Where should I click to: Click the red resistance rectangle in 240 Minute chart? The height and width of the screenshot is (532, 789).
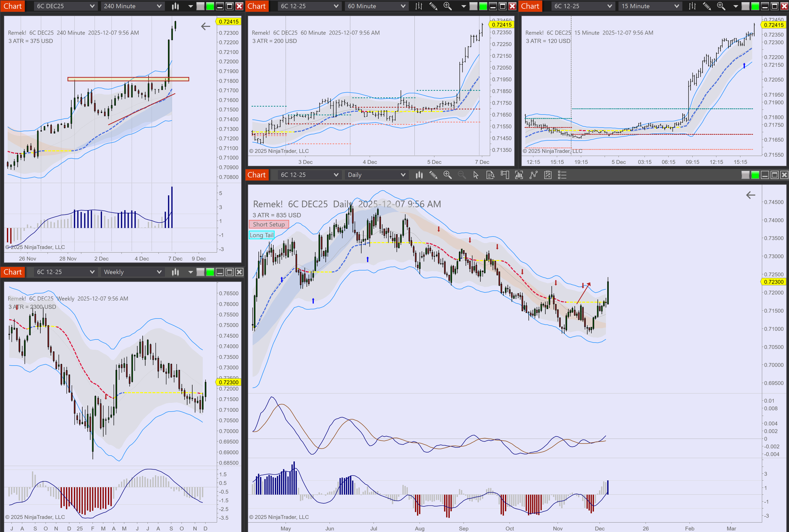(128, 79)
